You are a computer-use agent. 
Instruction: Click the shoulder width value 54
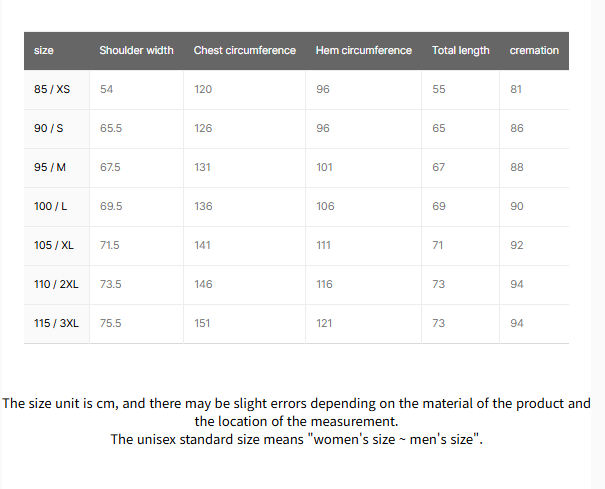(107, 89)
